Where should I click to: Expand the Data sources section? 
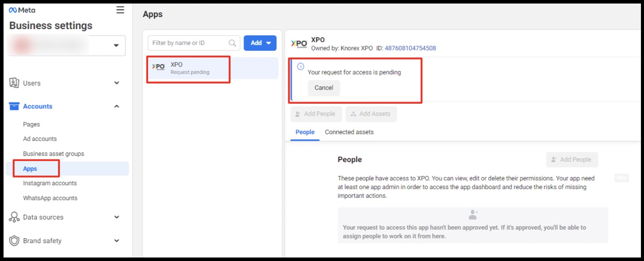tap(117, 217)
